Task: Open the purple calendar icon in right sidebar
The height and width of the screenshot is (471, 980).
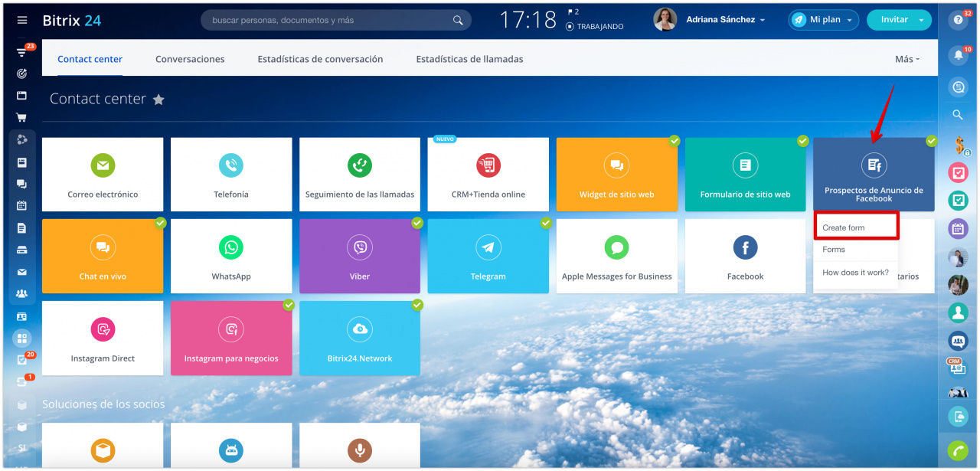Action: (x=958, y=228)
